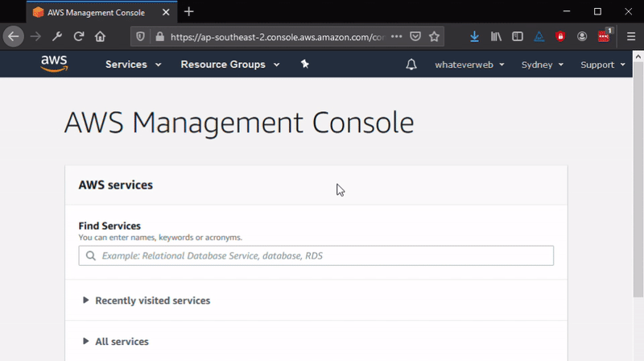Click the page vertical scrollbar
This screenshot has height=361, width=644.
pyautogui.click(x=638, y=180)
